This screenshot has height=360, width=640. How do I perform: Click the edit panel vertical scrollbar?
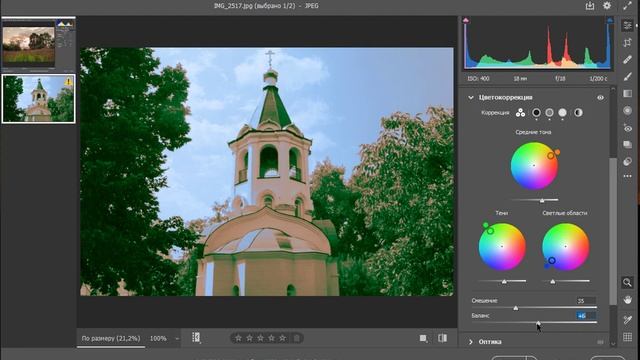pyautogui.click(x=613, y=231)
